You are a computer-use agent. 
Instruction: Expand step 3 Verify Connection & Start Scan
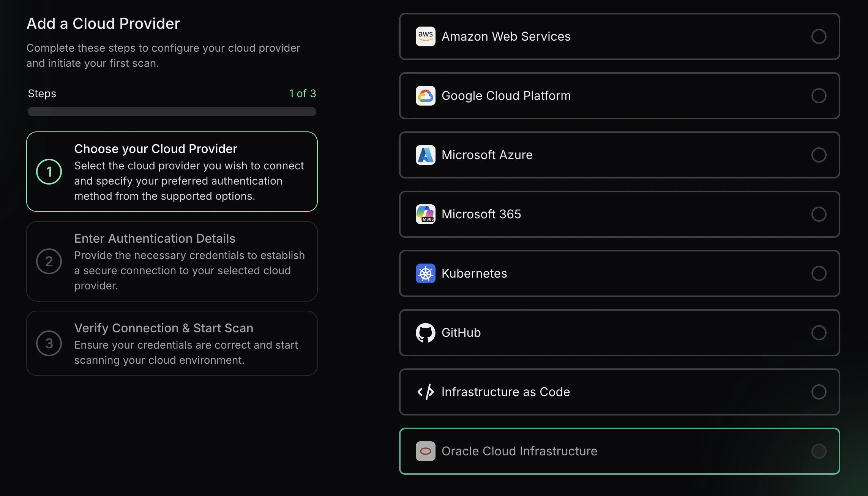(172, 343)
